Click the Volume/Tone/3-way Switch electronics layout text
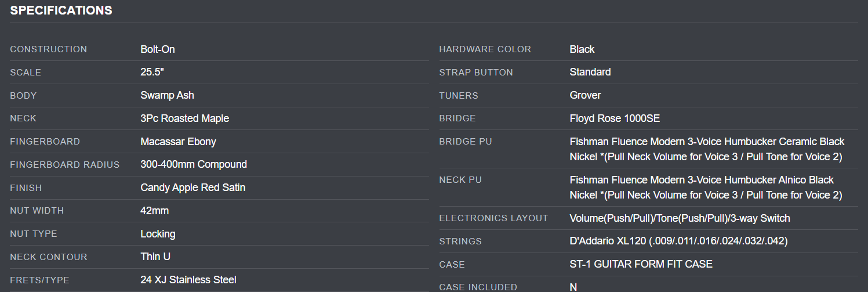Viewport: 868px width, 292px height. pos(680,218)
